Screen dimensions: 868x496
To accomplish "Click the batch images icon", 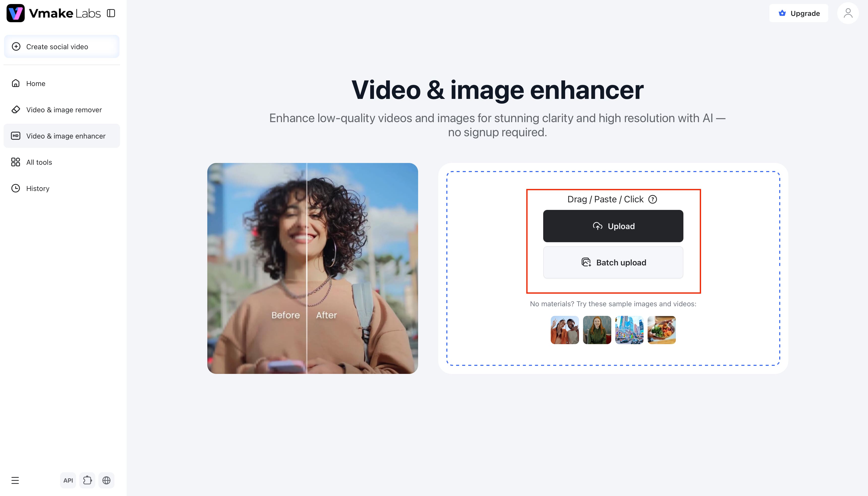I will click(x=586, y=262).
